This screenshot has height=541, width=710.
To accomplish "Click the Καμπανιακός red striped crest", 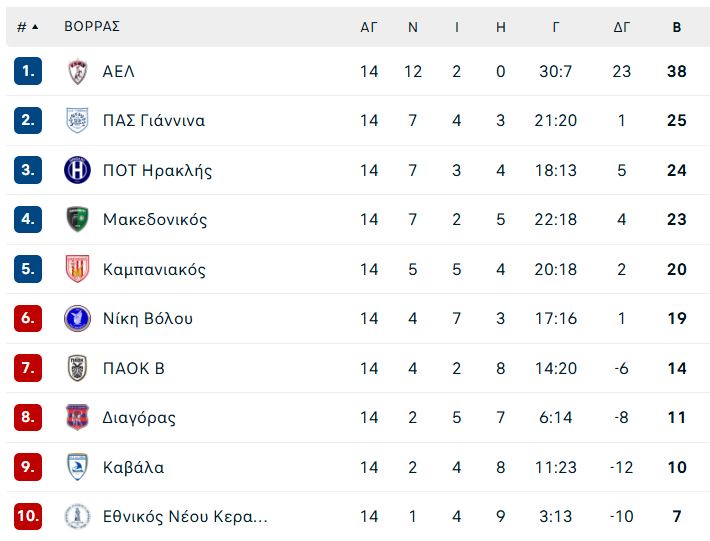I will pyautogui.click(x=77, y=269).
